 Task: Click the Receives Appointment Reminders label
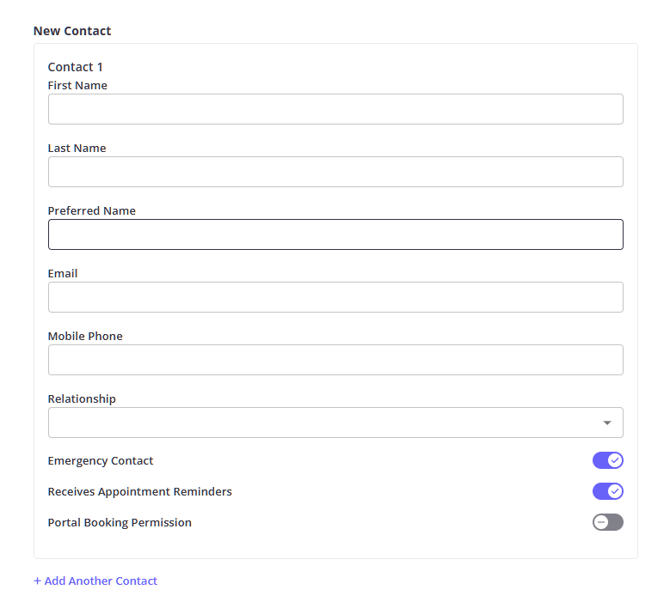pyautogui.click(x=139, y=492)
